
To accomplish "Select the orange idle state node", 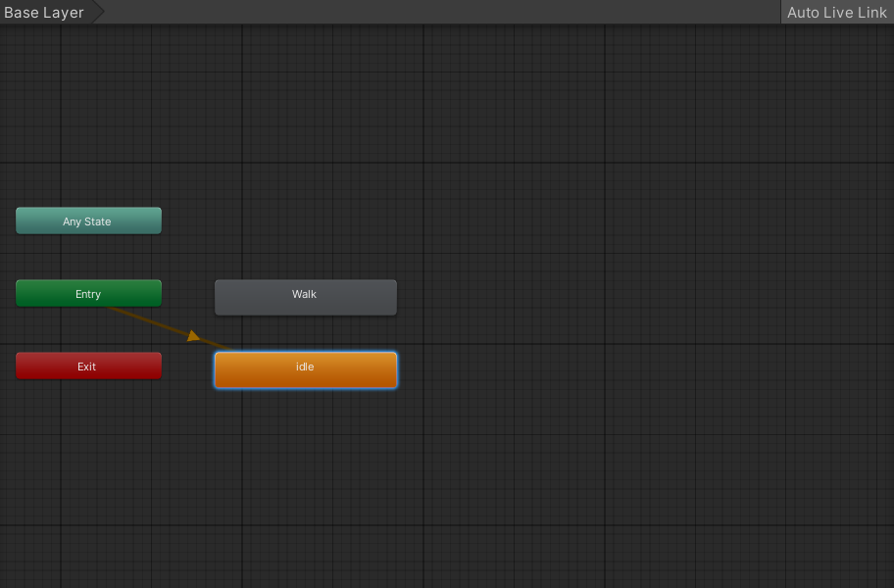I will tap(306, 369).
